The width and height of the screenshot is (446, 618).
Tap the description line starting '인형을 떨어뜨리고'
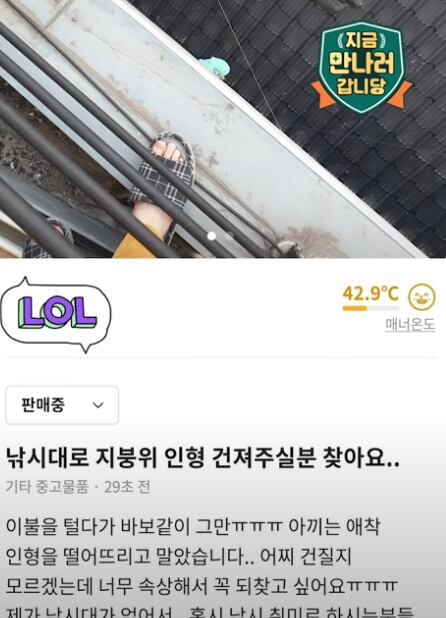click(x=178, y=556)
